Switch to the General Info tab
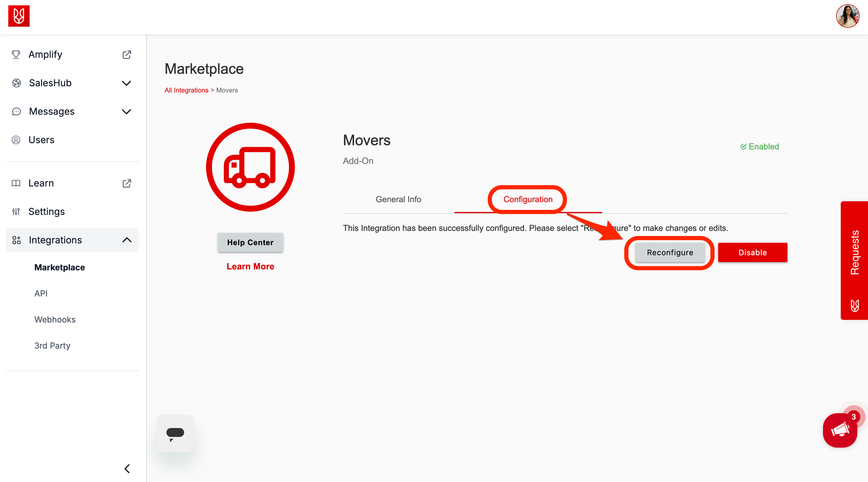Image resolution: width=868 pixels, height=482 pixels. click(x=398, y=199)
